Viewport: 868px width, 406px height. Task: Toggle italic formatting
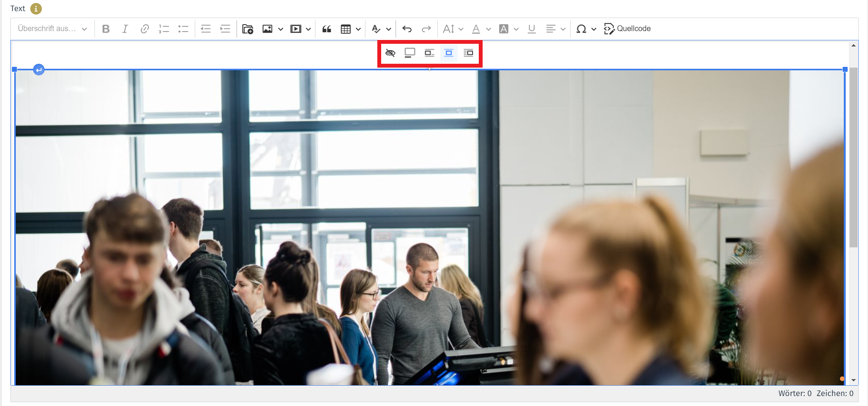[125, 29]
